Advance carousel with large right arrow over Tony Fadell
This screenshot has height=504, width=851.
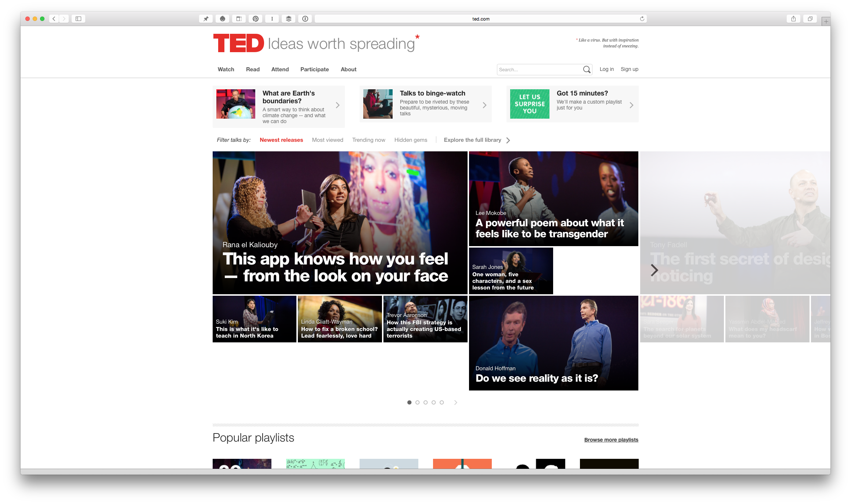[x=654, y=270]
